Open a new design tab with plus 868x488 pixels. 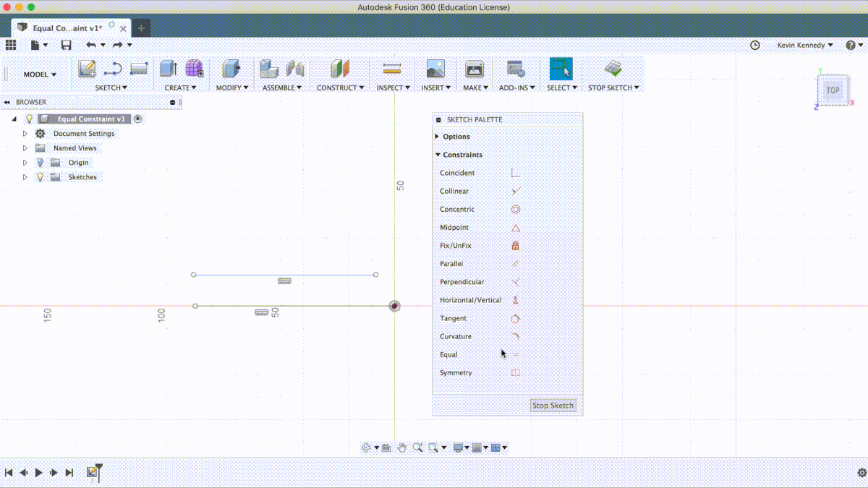click(x=141, y=28)
